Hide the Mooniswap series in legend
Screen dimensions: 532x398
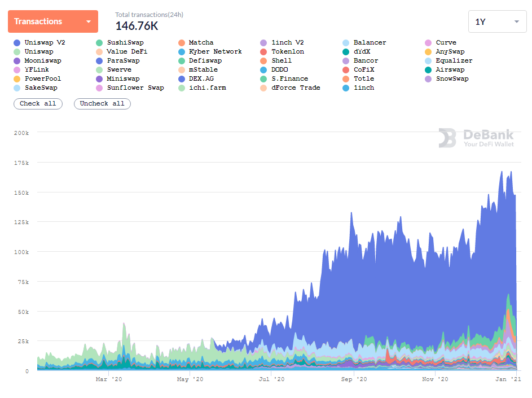(x=38, y=61)
